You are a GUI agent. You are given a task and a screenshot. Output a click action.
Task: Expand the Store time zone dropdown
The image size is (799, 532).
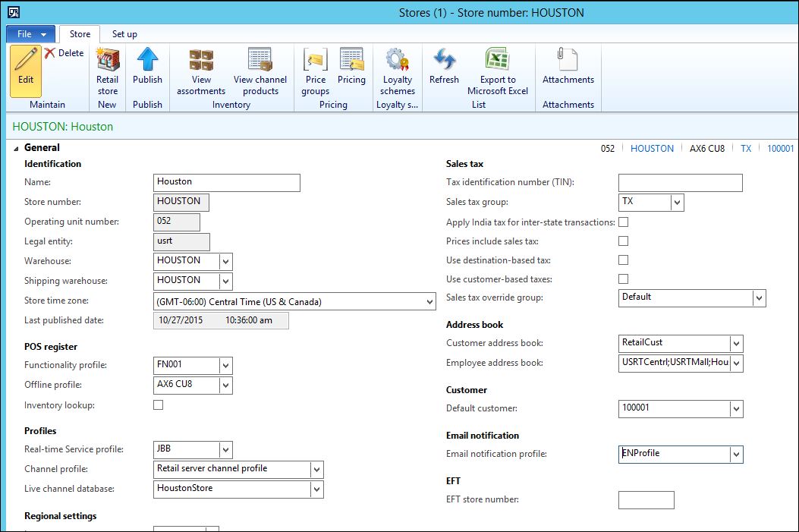coord(429,302)
